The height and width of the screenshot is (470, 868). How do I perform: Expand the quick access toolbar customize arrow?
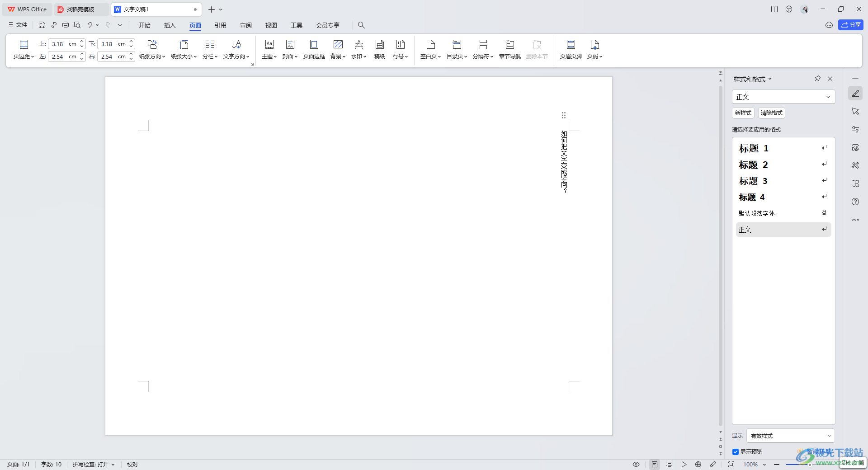click(x=120, y=25)
